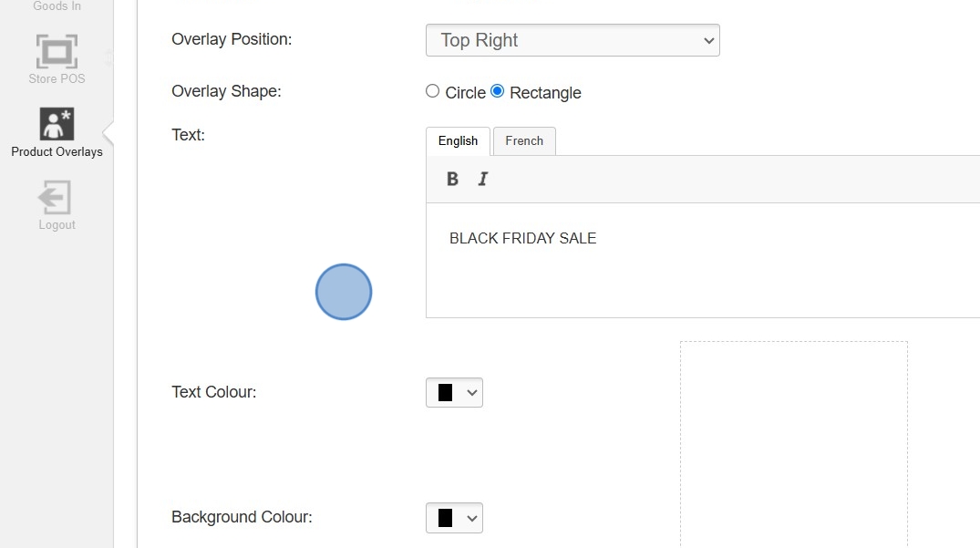The width and height of the screenshot is (980, 548).
Task: Select the Product Overlays sidebar icon
Action: coord(57,124)
